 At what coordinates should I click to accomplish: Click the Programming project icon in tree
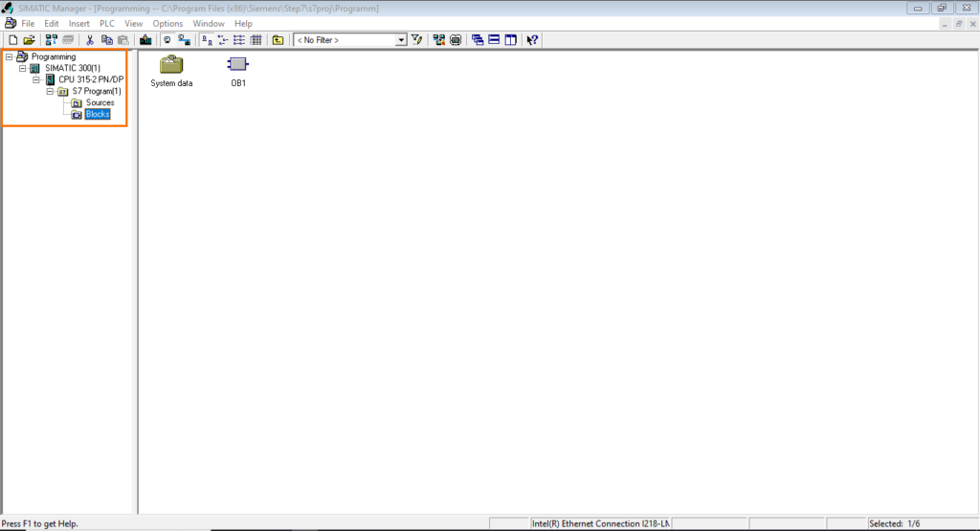click(22, 56)
